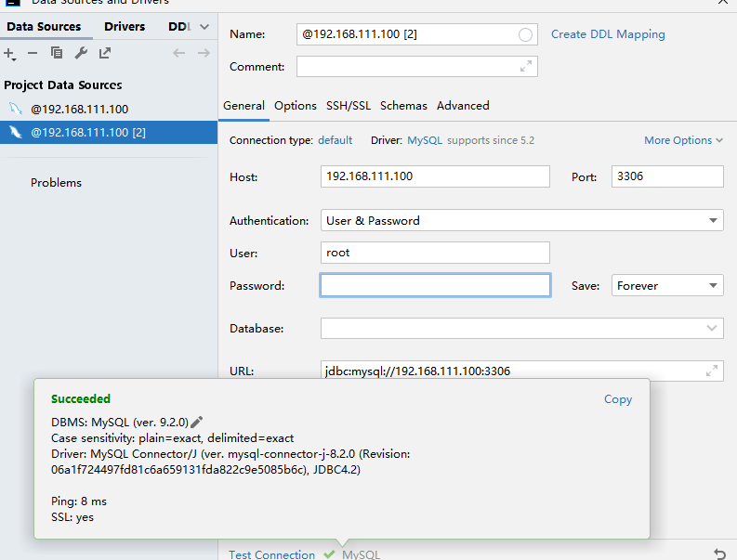
Task: Click the dolphin icon of @192.168.111.100 [2]
Action: 16,133
